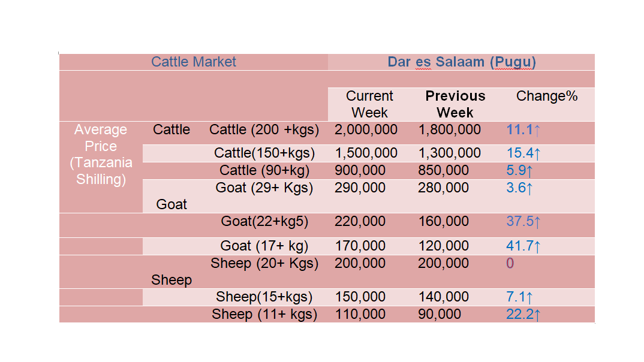Click the Goat (17+ kg) row label
Screen dimensions: 644x362
(x=264, y=246)
